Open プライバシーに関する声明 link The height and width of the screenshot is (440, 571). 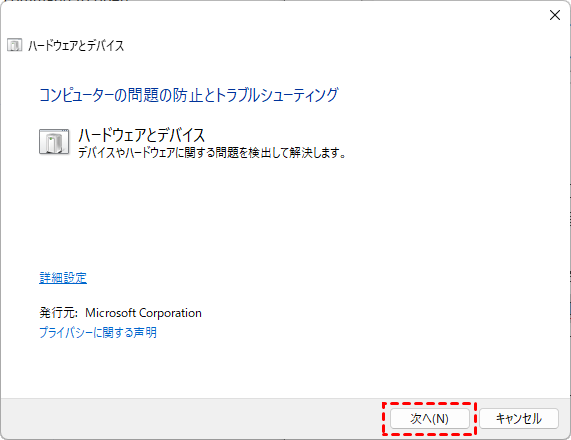(x=98, y=332)
